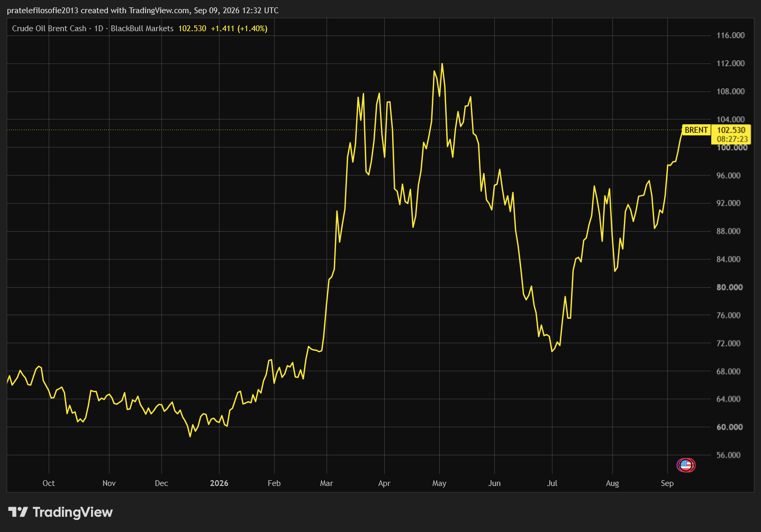
Task: Click the Nov label on time axis
Action: pyautogui.click(x=109, y=483)
